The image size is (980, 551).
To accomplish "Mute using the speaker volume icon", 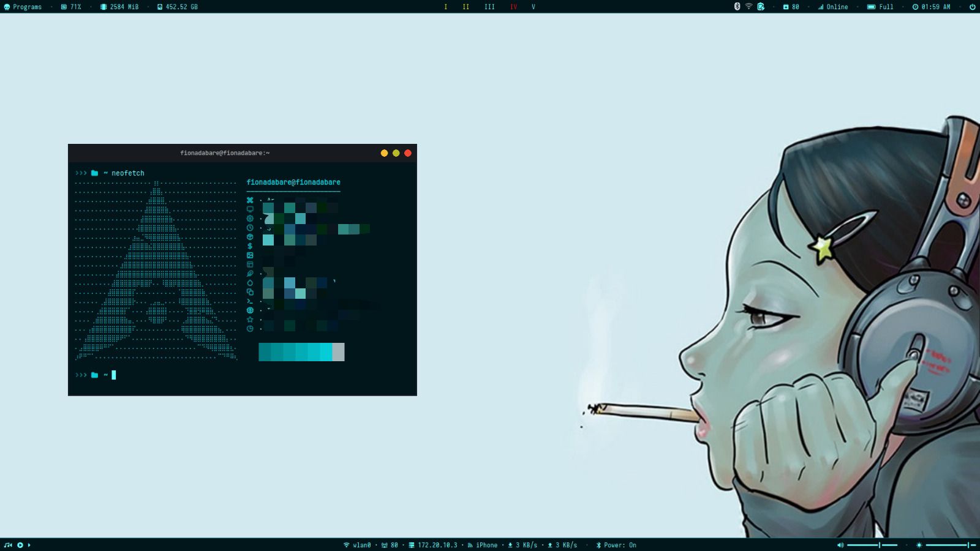I will [840, 545].
